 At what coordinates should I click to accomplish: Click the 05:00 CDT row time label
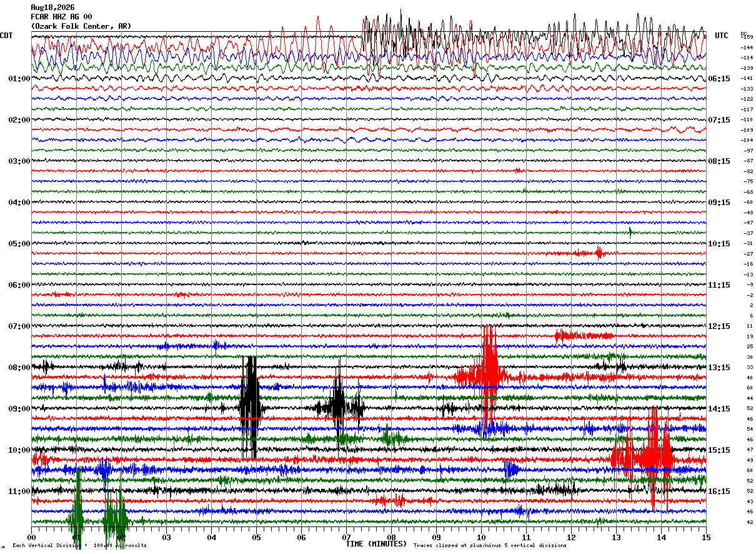tap(19, 244)
